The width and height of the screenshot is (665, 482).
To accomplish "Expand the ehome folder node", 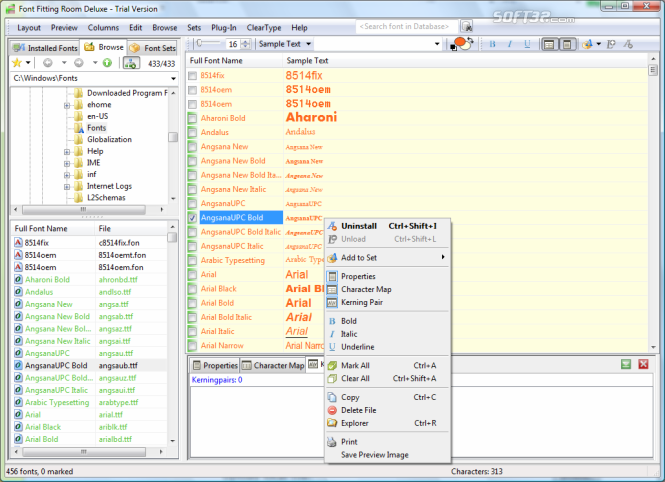I will tap(67, 105).
